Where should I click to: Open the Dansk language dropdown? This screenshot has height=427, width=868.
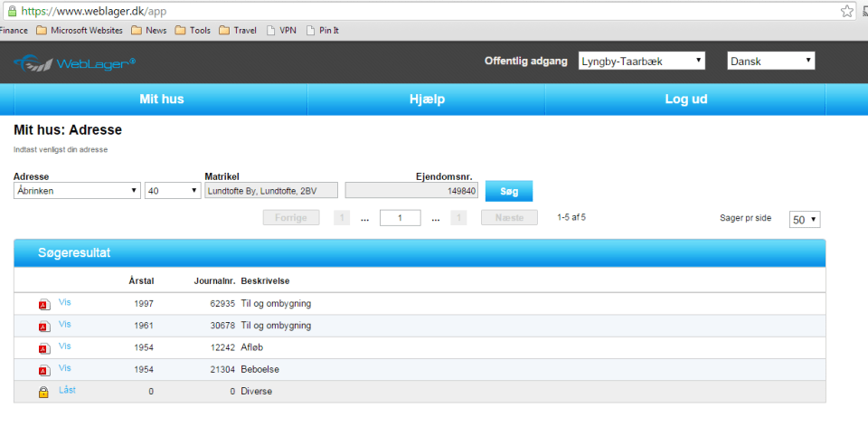point(770,62)
